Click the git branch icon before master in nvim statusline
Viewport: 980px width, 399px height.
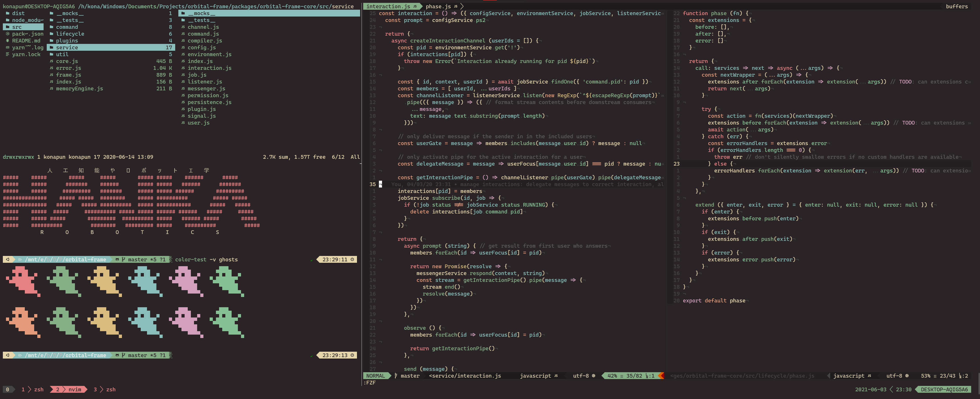pyautogui.click(x=396, y=376)
